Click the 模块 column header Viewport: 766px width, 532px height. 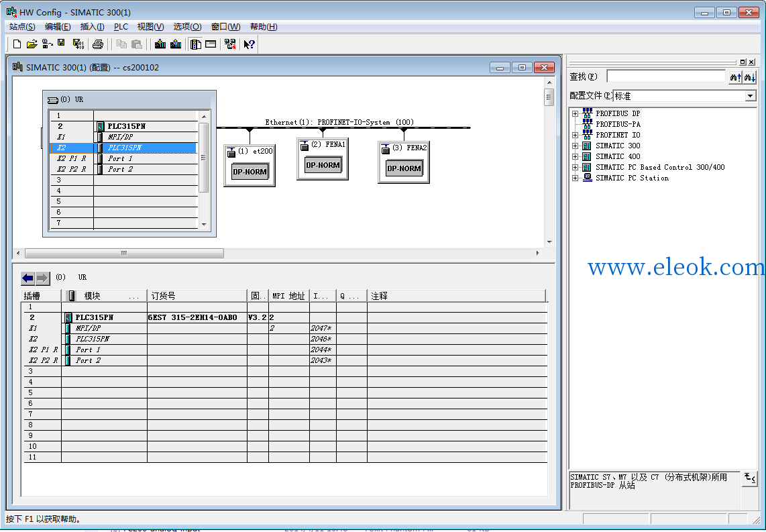pyautogui.click(x=105, y=296)
